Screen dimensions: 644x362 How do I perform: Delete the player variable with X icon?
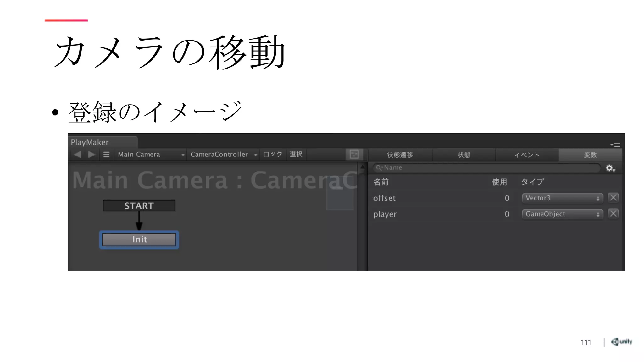613,214
